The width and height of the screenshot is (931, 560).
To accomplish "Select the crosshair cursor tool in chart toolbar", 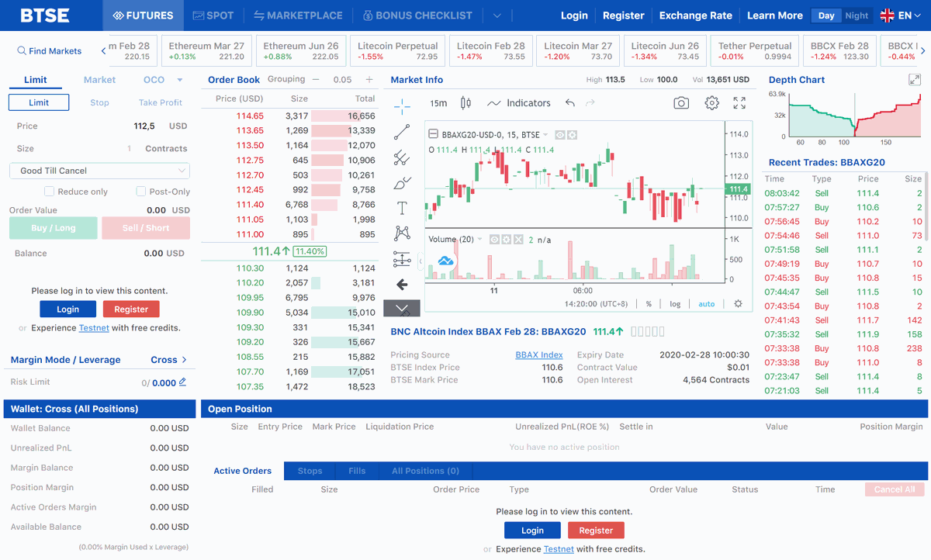I will (x=402, y=106).
